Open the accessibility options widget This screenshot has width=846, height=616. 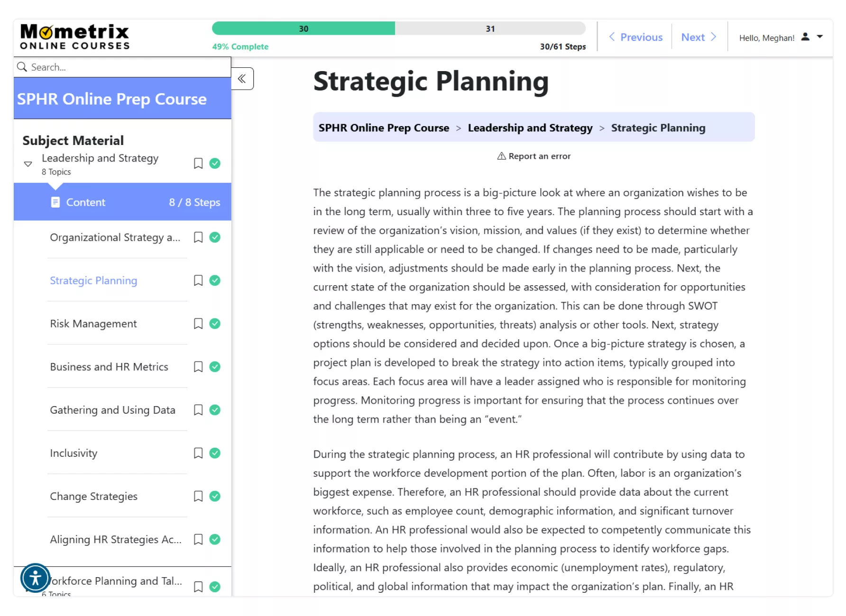click(x=35, y=578)
